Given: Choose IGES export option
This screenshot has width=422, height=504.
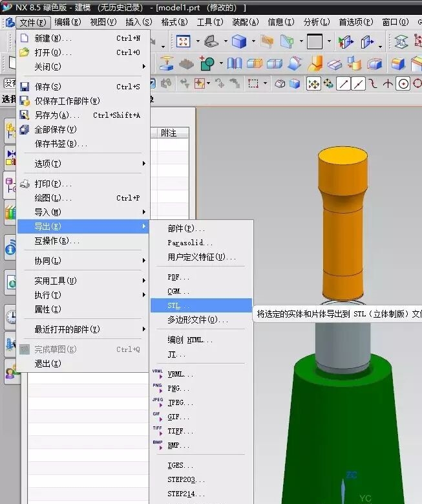Looking at the screenshot, I should (x=201, y=465).
